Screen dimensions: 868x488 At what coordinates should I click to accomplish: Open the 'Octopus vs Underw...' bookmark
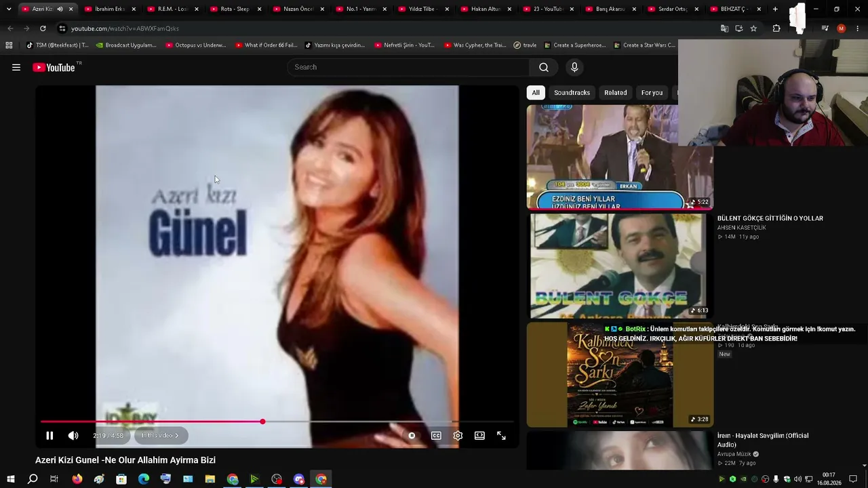click(x=195, y=45)
